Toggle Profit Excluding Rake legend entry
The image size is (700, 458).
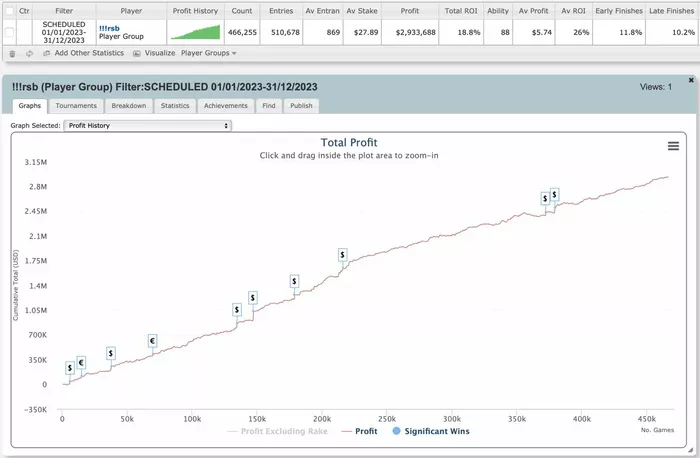point(278,431)
